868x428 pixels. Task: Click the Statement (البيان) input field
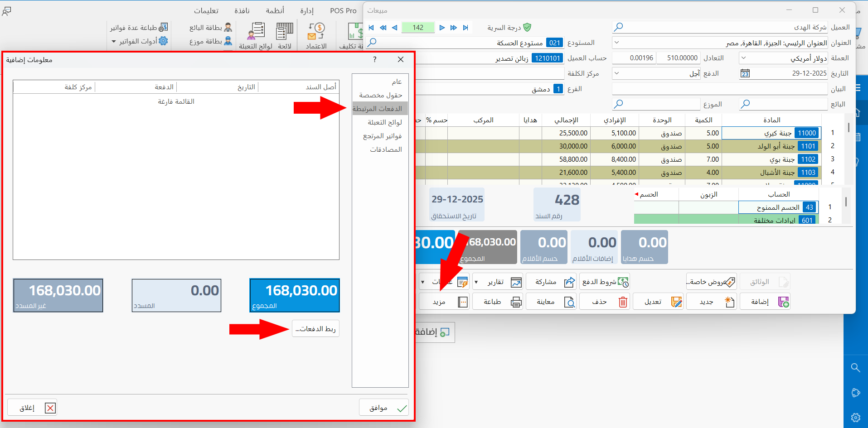tap(719, 89)
